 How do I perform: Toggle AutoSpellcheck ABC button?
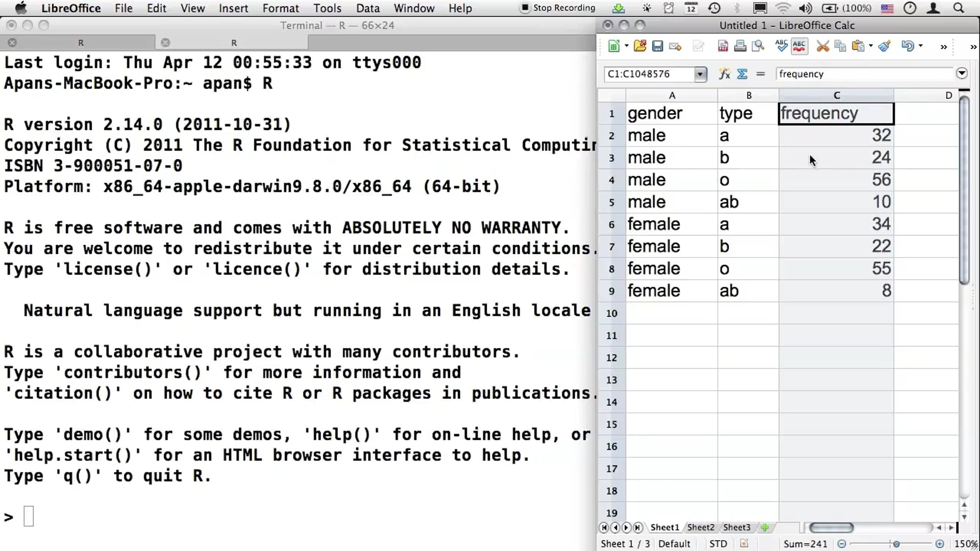(799, 46)
